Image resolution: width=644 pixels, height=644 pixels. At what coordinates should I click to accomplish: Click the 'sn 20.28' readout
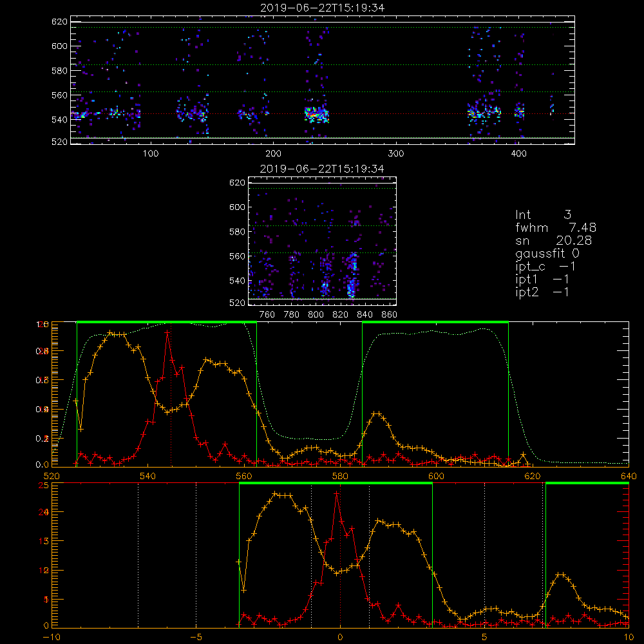(x=554, y=240)
